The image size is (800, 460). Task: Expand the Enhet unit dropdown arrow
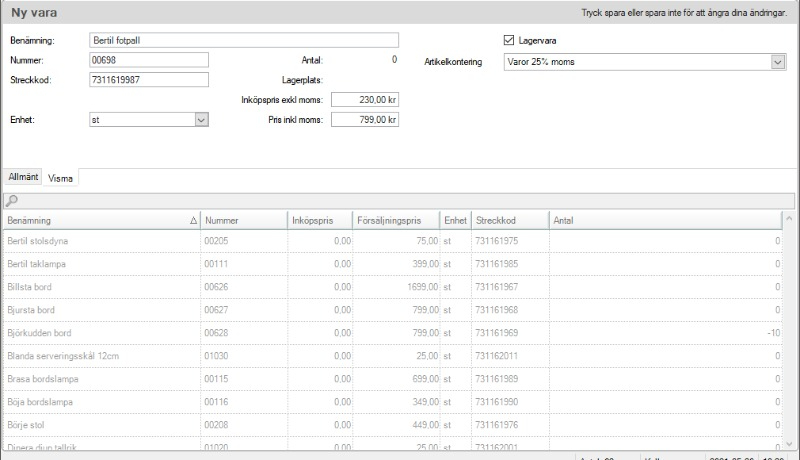[202, 120]
